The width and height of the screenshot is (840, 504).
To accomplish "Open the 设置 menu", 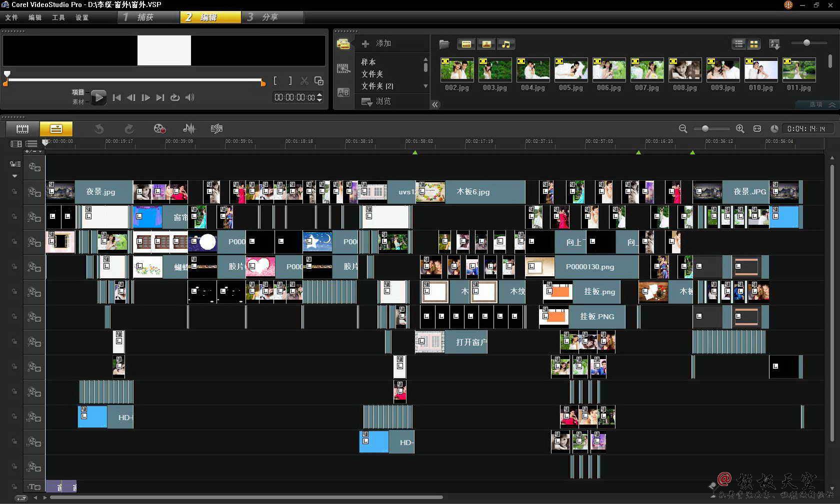I will pyautogui.click(x=82, y=17).
